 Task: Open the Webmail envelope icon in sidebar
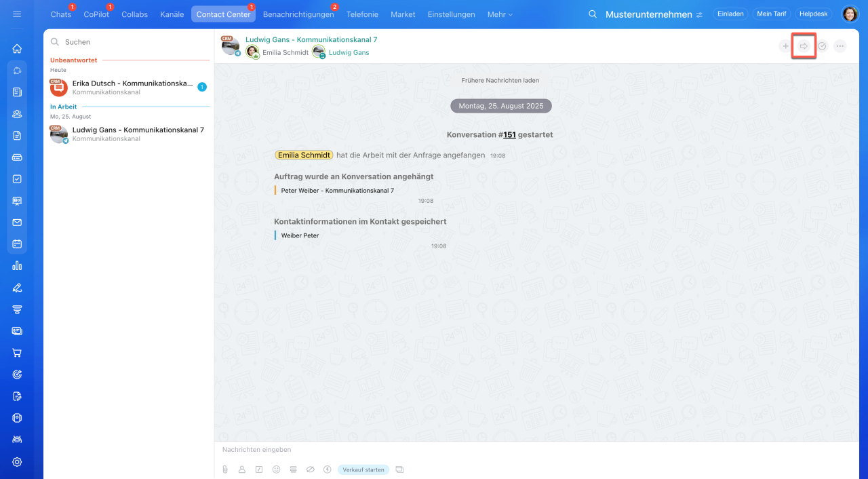17,223
